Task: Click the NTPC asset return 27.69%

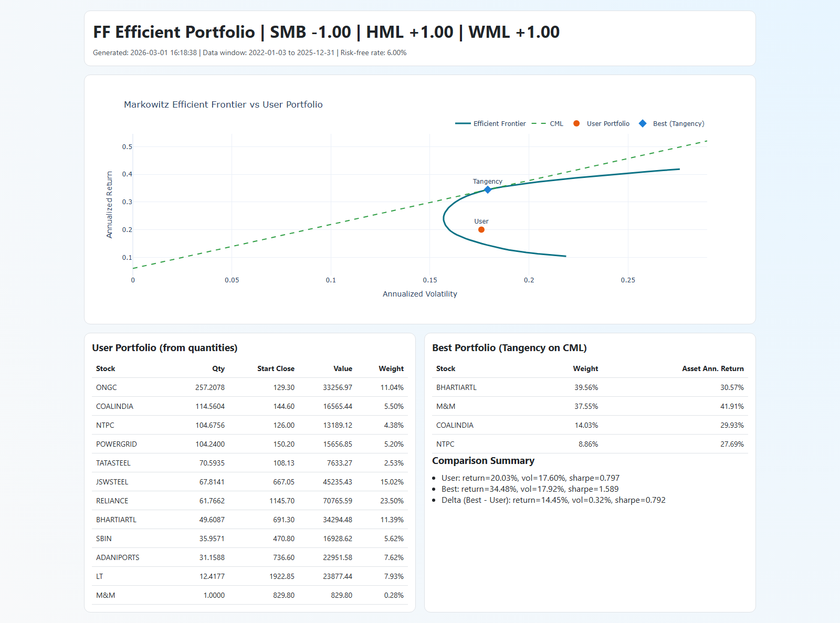Action: click(x=732, y=444)
